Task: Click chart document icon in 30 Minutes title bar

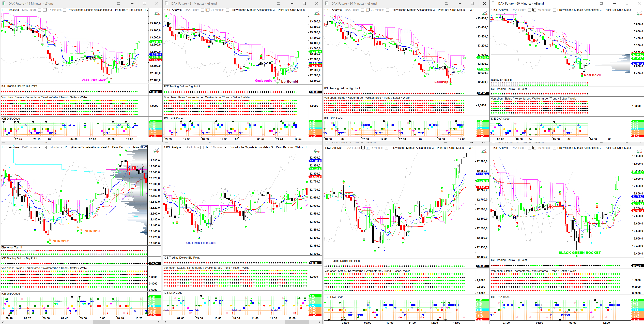Action: pyautogui.click(x=327, y=4)
